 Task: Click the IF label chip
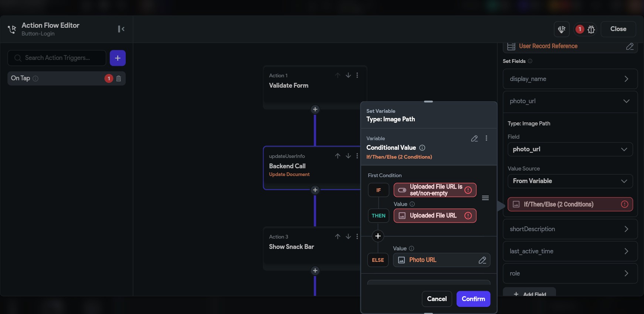[x=379, y=190]
